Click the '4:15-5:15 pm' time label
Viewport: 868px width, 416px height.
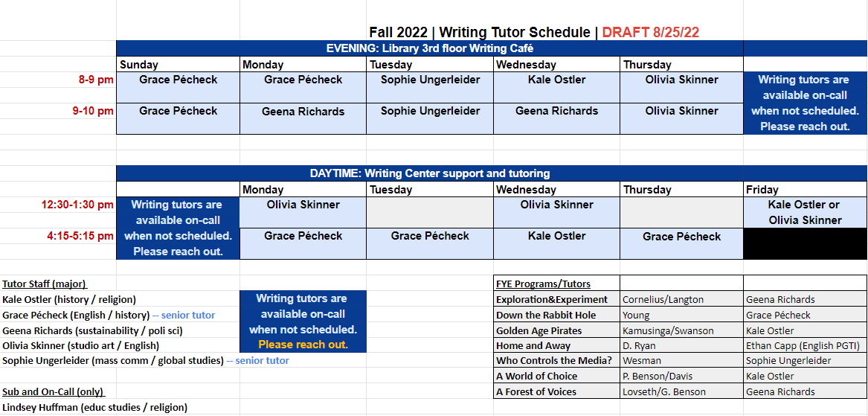click(x=78, y=236)
